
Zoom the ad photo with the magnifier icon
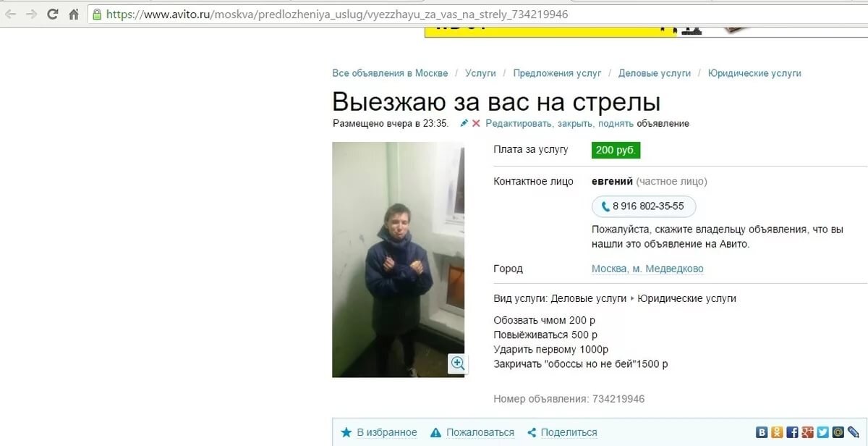pyautogui.click(x=457, y=363)
